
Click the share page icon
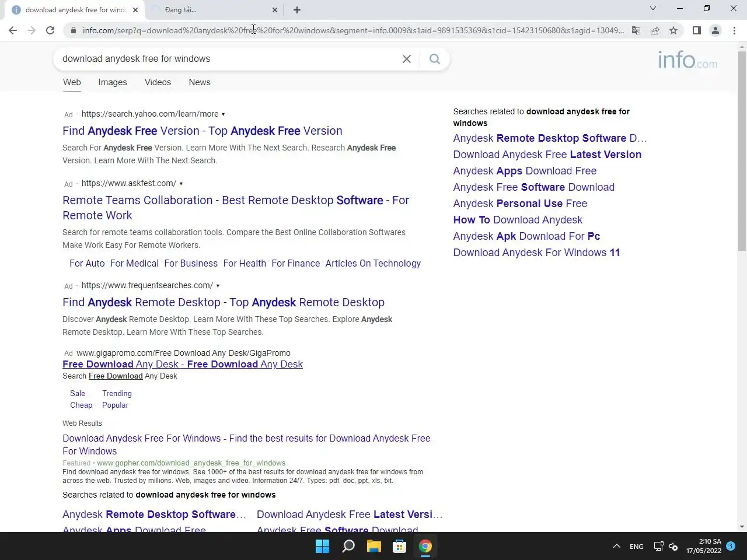click(x=655, y=30)
